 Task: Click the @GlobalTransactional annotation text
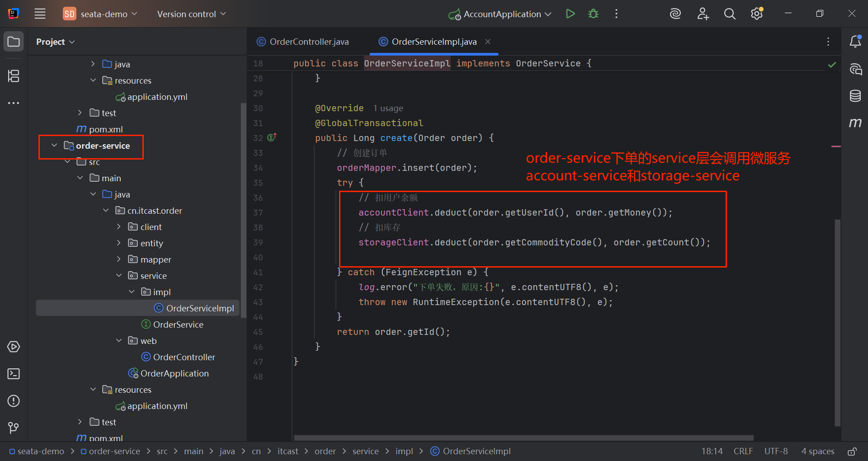coord(369,123)
